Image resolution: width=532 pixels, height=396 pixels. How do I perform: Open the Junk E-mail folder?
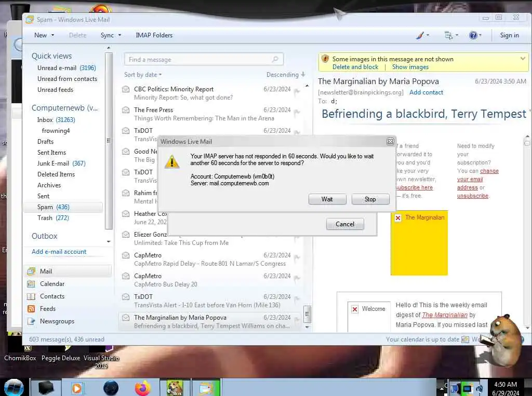click(x=61, y=163)
